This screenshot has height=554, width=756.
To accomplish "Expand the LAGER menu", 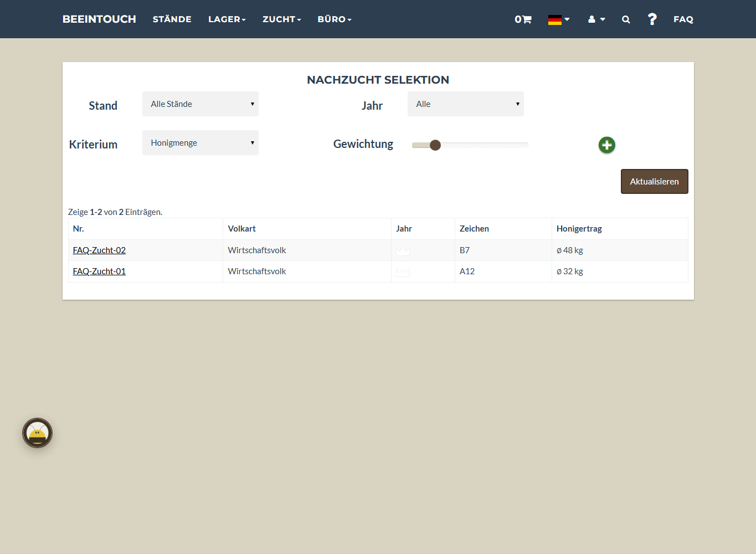I will [x=227, y=19].
